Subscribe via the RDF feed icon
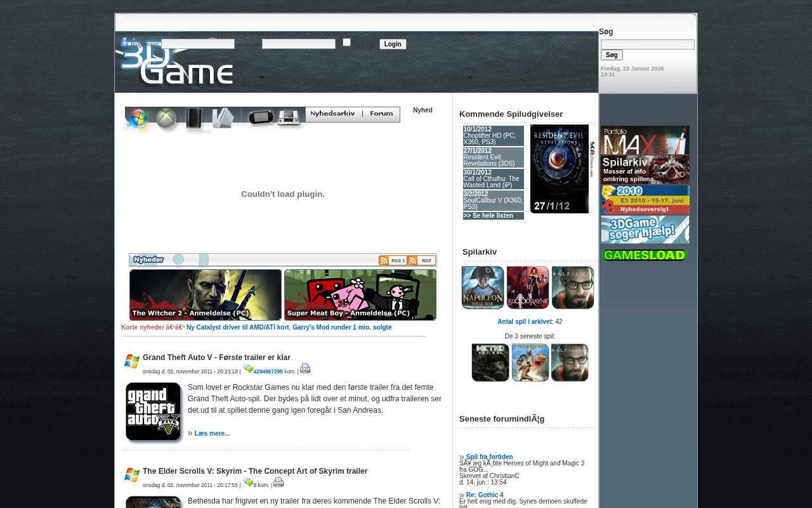This screenshot has width=812, height=508. (x=421, y=260)
